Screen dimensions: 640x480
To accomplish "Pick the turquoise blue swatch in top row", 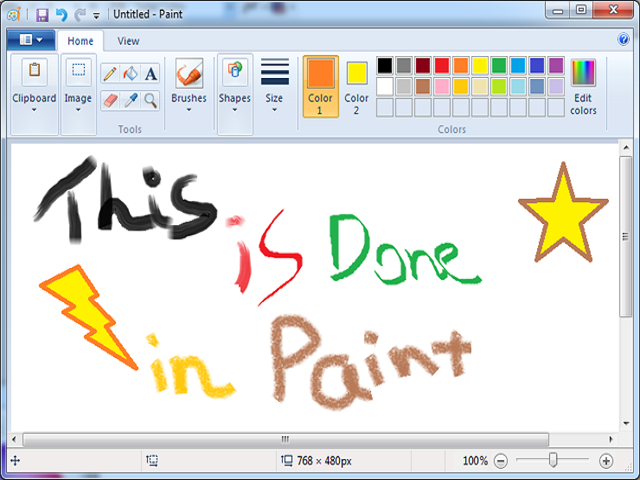I will pos(518,65).
